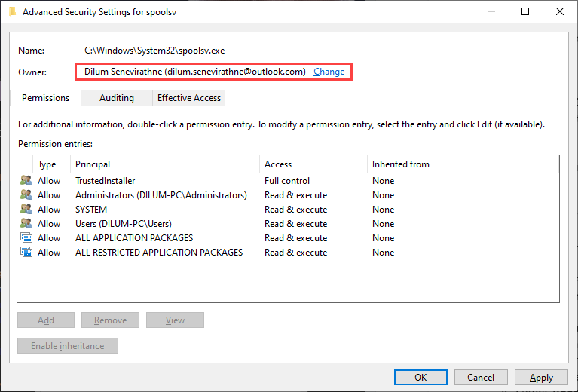This screenshot has width=578, height=392.
Task: Close the Advanced Security Settings window
Action: pos(560,12)
